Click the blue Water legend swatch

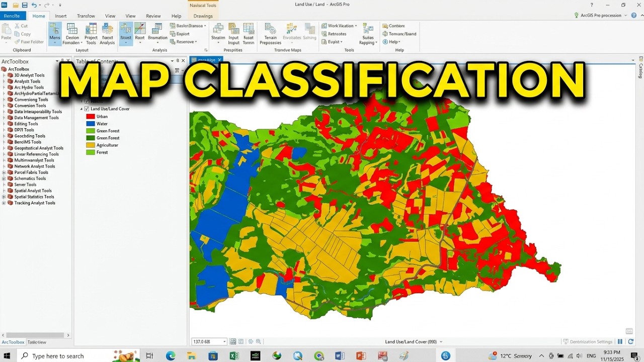[x=90, y=124]
